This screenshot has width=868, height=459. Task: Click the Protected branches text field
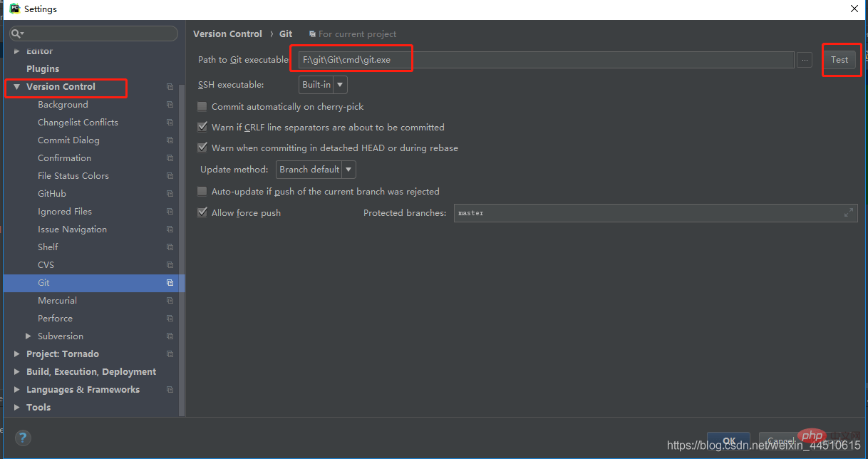point(655,213)
